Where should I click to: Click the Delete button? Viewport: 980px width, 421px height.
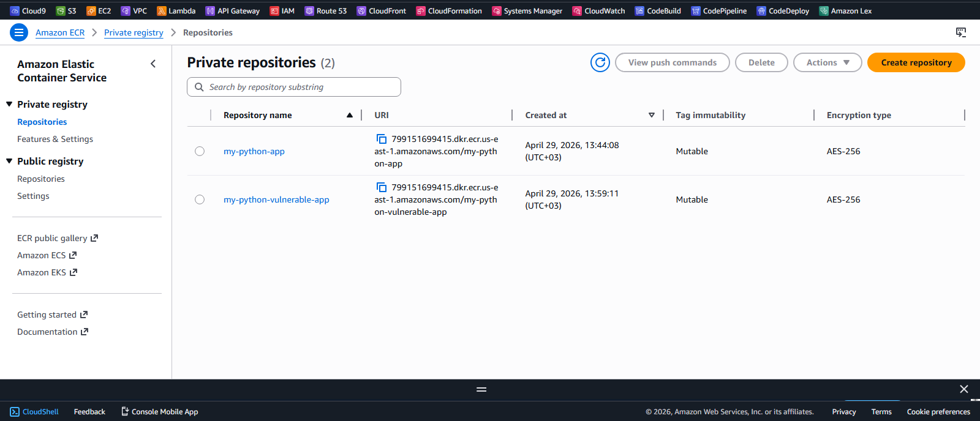coord(761,62)
